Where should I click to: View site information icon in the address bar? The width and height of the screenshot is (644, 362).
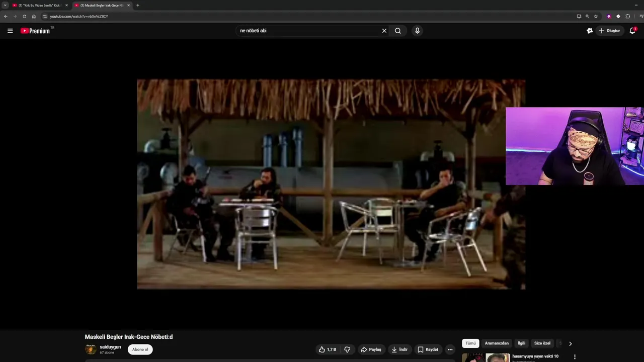pyautogui.click(x=45, y=16)
